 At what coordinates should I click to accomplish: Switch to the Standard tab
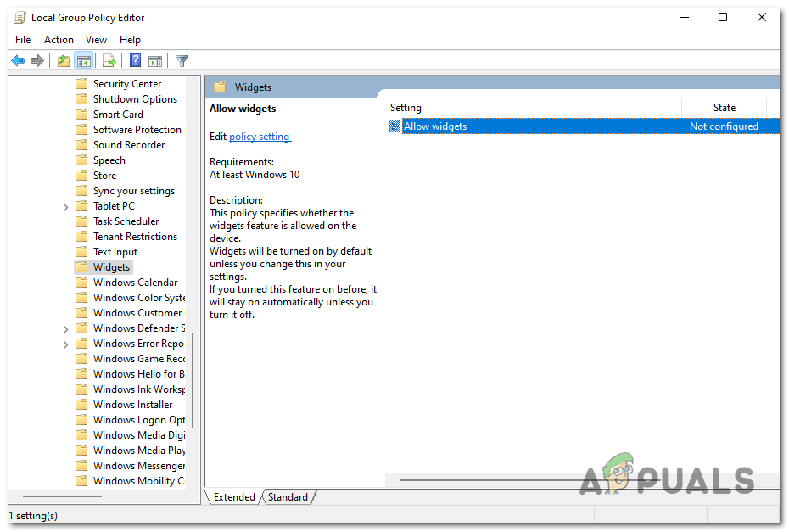tap(288, 496)
